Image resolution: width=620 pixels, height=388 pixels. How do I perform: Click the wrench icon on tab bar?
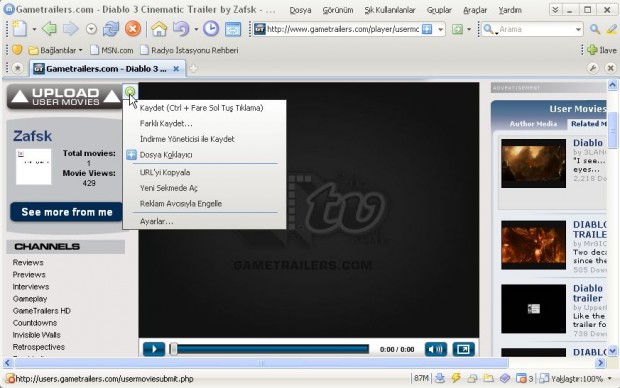[x=593, y=68]
